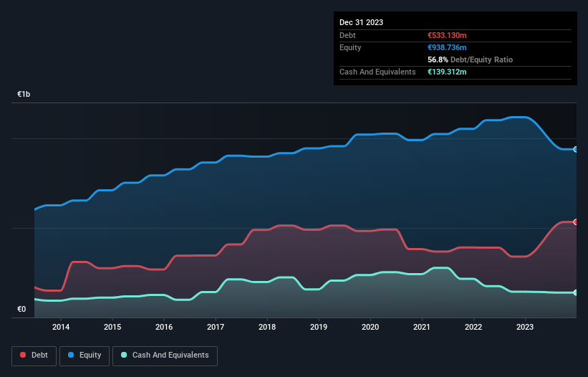The width and height of the screenshot is (588, 377).
Task: Select the 2015 x-axis label
Action: 112,327
